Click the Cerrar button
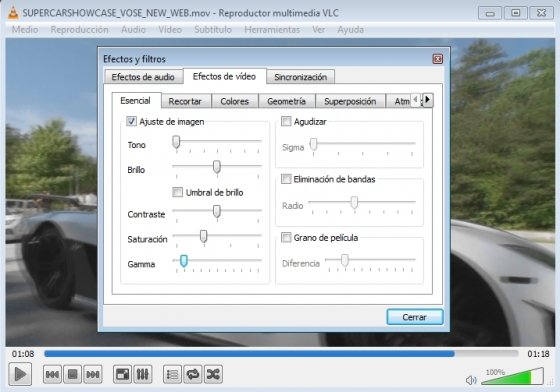The image size is (560, 392). [x=414, y=317]
